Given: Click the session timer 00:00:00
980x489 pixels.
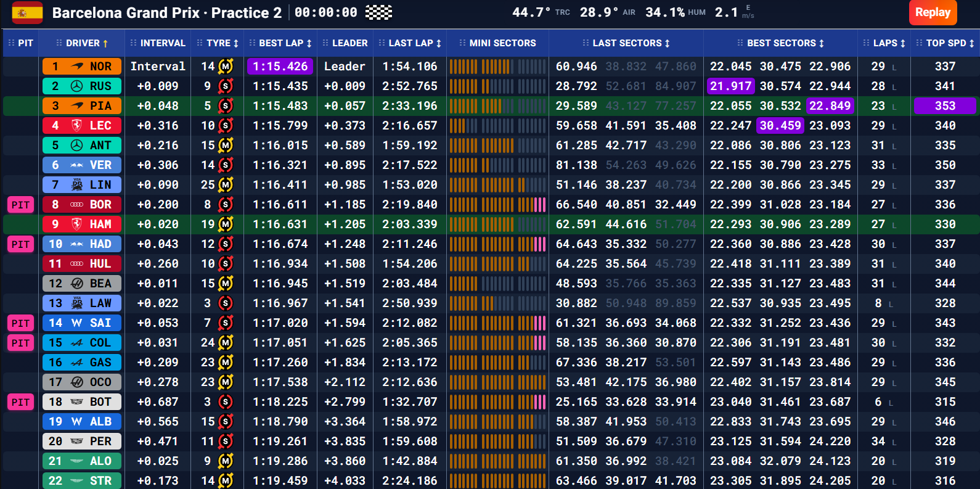Looking at the screenshot, I should tap(326, 12).
